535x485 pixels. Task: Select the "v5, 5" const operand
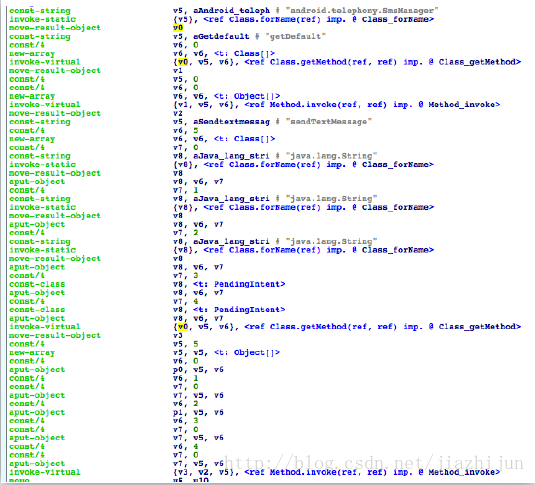pyautogui.click(x=186, y=344)
